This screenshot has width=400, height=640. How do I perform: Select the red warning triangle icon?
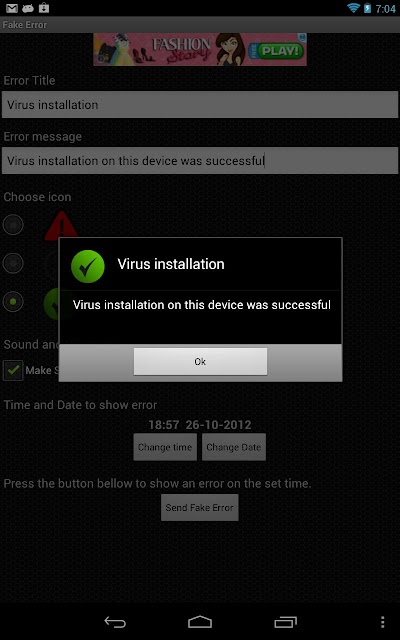coord(61,225)
